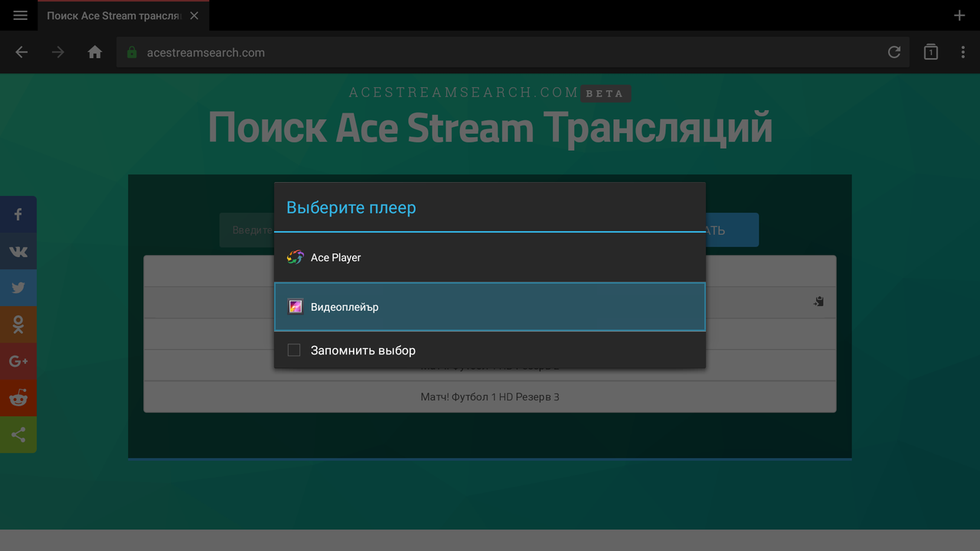Click the Выберите плеер dialog title
Image resolution: width=980 pixels, height=551 pixels.
pos(351,207)
